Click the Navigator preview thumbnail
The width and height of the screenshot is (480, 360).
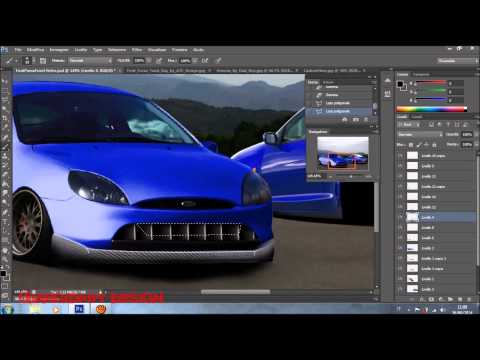343,153
